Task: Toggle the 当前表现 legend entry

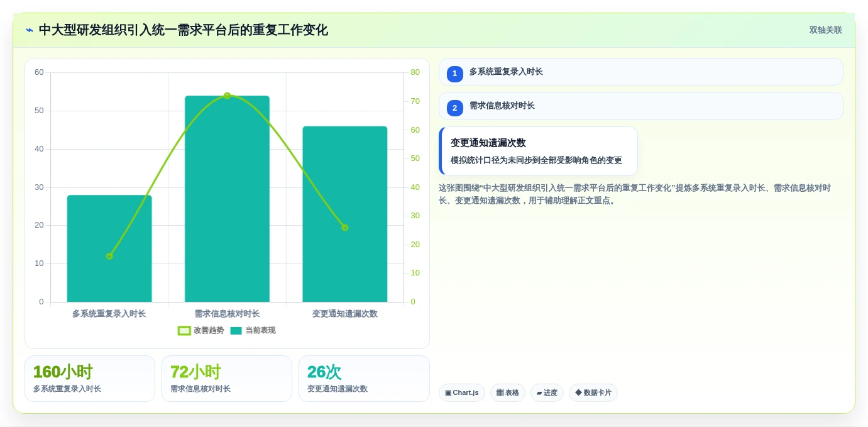Action: [253, 330]
